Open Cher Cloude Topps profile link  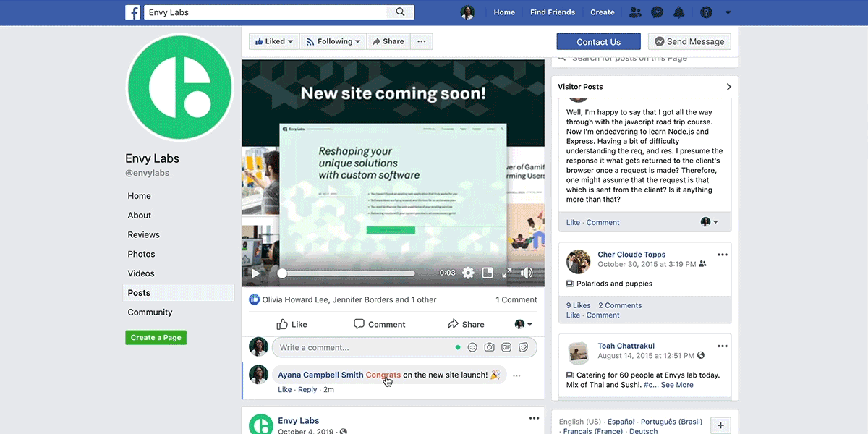click(631, 255)
